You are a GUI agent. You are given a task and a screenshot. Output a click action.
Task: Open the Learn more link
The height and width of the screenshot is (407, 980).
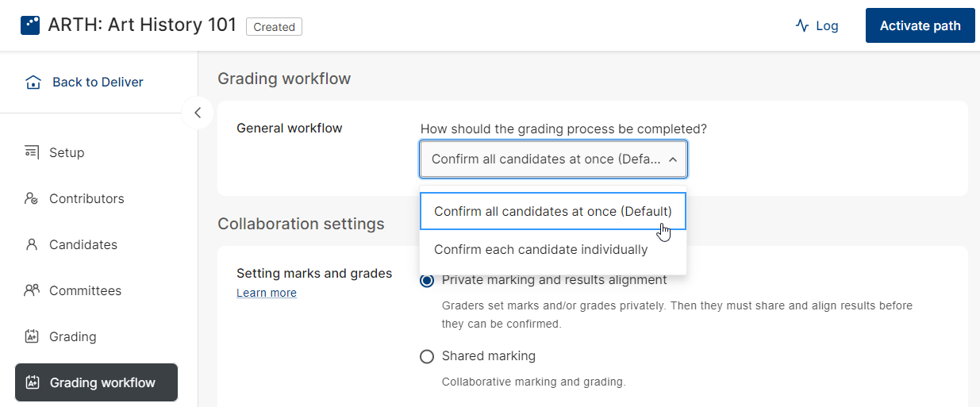pos(267,293)
